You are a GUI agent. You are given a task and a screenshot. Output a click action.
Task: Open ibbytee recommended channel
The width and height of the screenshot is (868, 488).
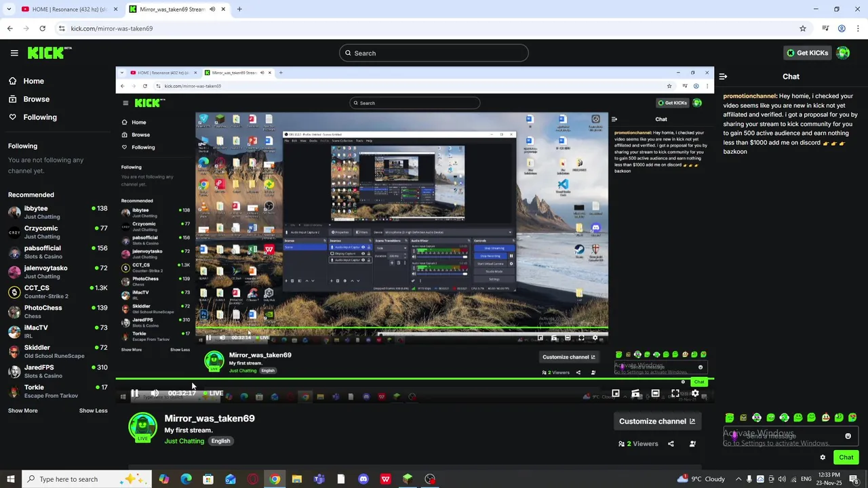58,212
